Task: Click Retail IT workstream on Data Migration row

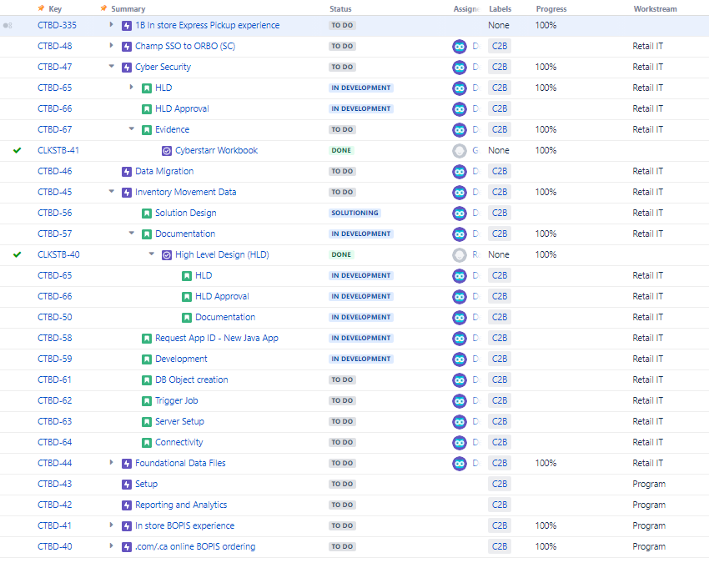Action: coord(647,171)
